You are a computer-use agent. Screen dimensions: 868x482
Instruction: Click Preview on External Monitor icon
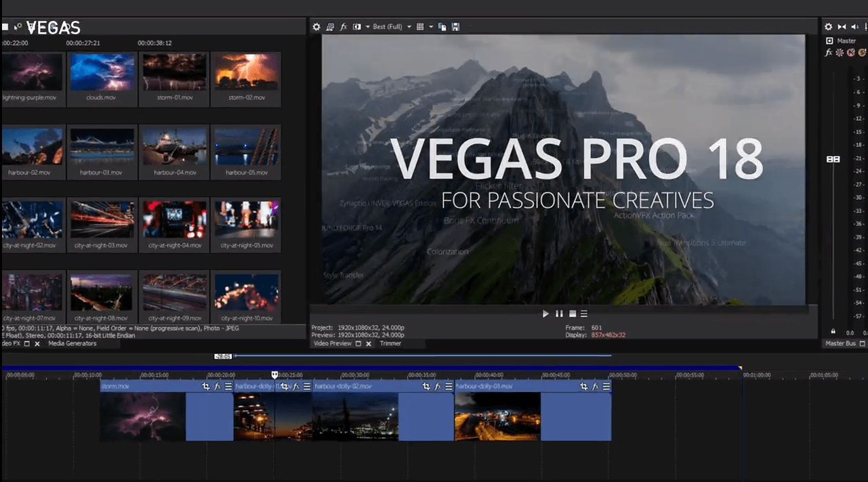330,27
